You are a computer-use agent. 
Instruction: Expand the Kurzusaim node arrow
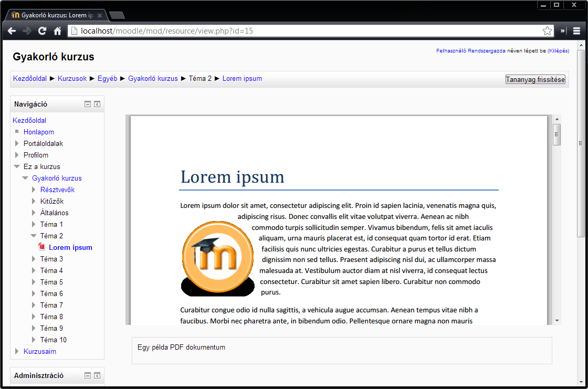[x=16, y=352]
